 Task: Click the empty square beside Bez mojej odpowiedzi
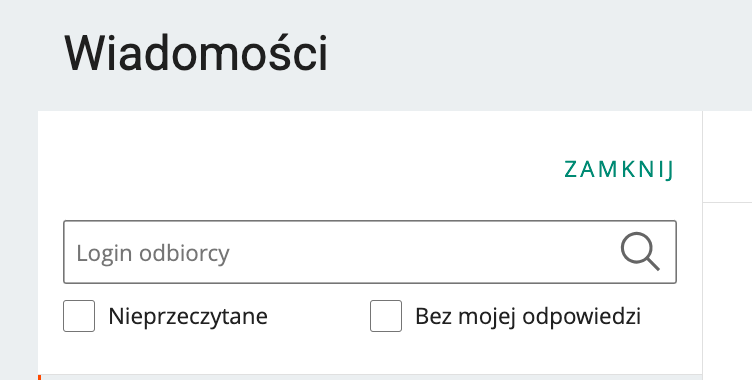coord(386,316)
